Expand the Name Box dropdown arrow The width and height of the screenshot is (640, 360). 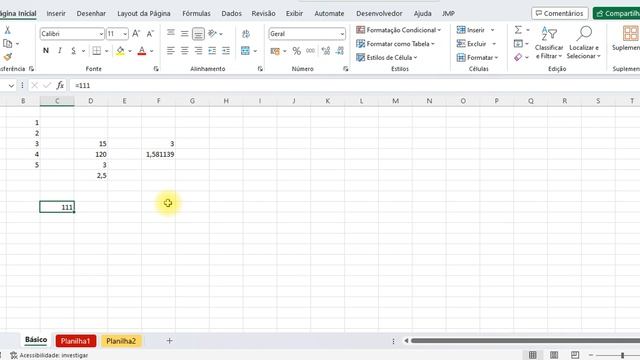tap(11, 85)
